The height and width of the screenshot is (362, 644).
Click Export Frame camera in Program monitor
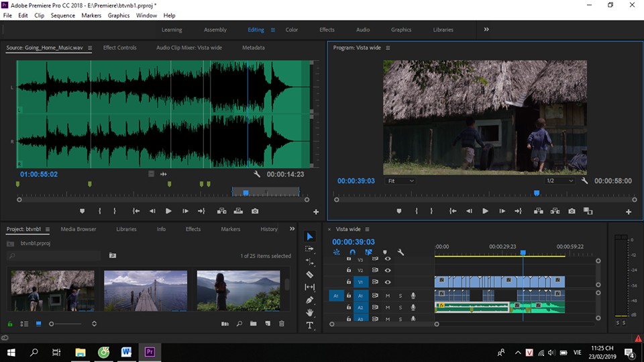click(x=572, y=211)
